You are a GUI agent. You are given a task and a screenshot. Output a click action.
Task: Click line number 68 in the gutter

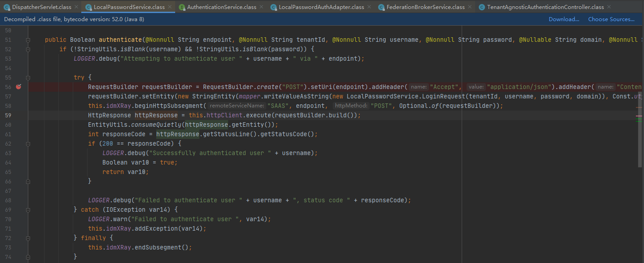click(x=8, y=200)
